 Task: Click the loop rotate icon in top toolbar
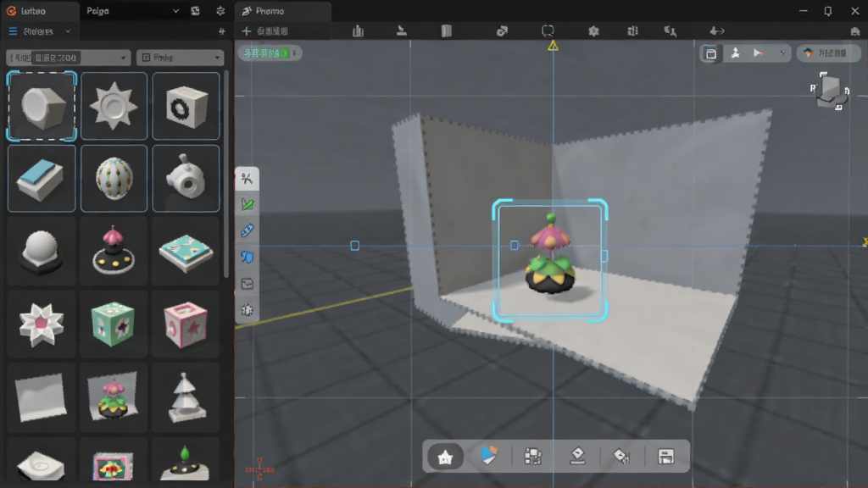click(548, 31)
